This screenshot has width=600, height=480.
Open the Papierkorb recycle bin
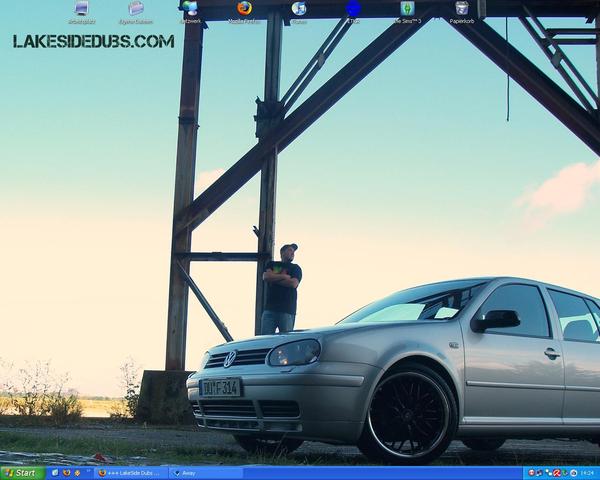tap(462, 13)
